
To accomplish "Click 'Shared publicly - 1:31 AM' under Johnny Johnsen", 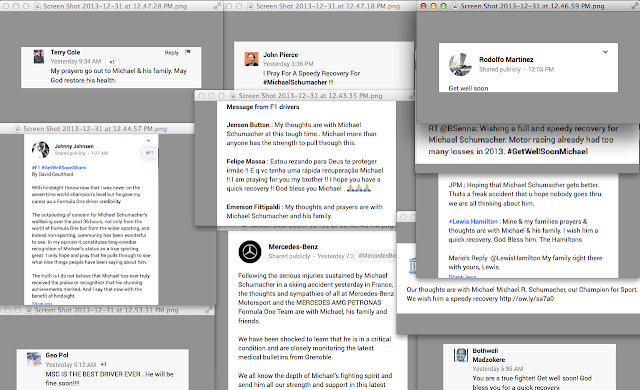I will click(x=81, y=153).
